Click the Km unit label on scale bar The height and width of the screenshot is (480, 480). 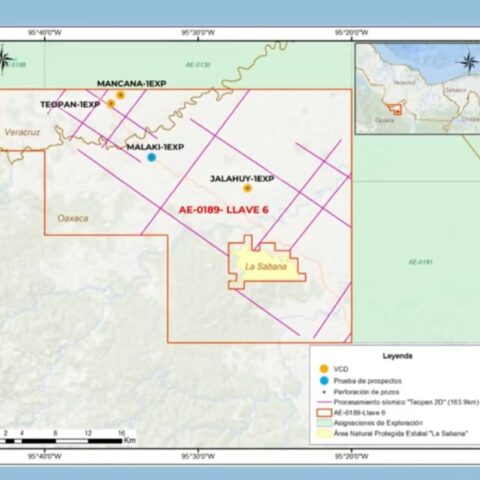coord(130,440)
